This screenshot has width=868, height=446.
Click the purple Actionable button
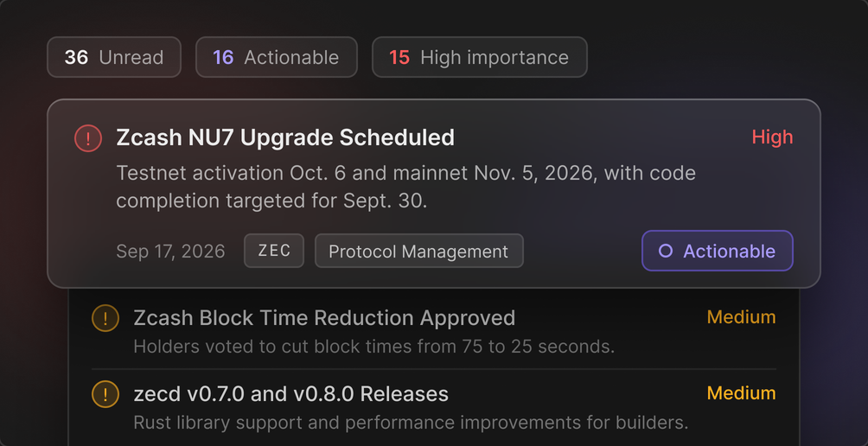click(718, 251)
